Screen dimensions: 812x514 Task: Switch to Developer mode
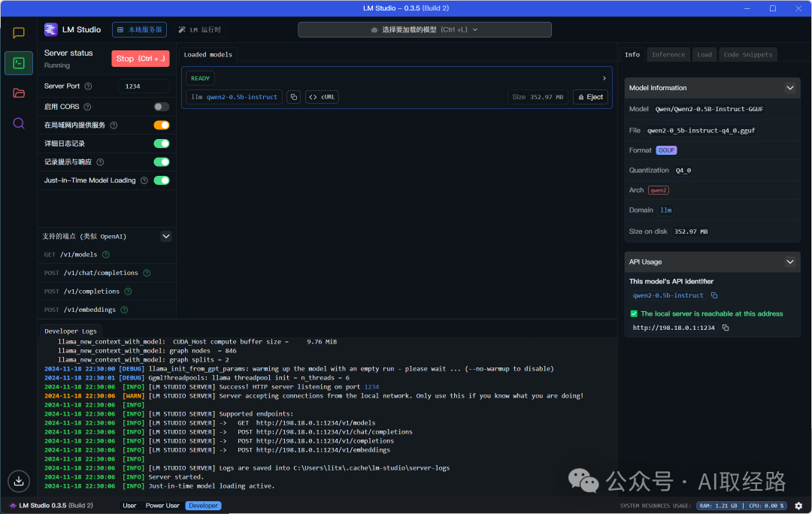[203, 506]
